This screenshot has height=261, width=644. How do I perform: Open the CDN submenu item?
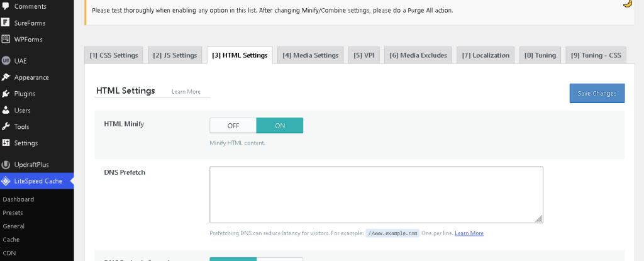click(x=9, y=253)
